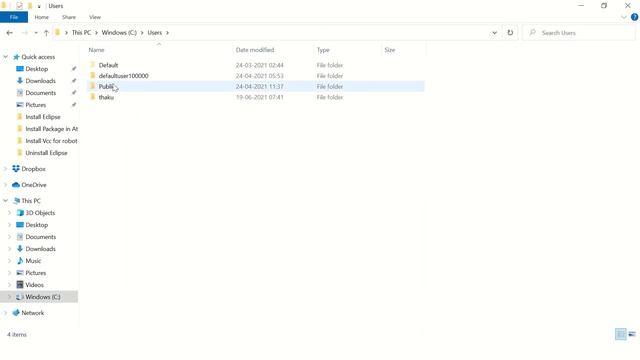
Task: Select the Default folder icon
Action: (x=93, y=65)
